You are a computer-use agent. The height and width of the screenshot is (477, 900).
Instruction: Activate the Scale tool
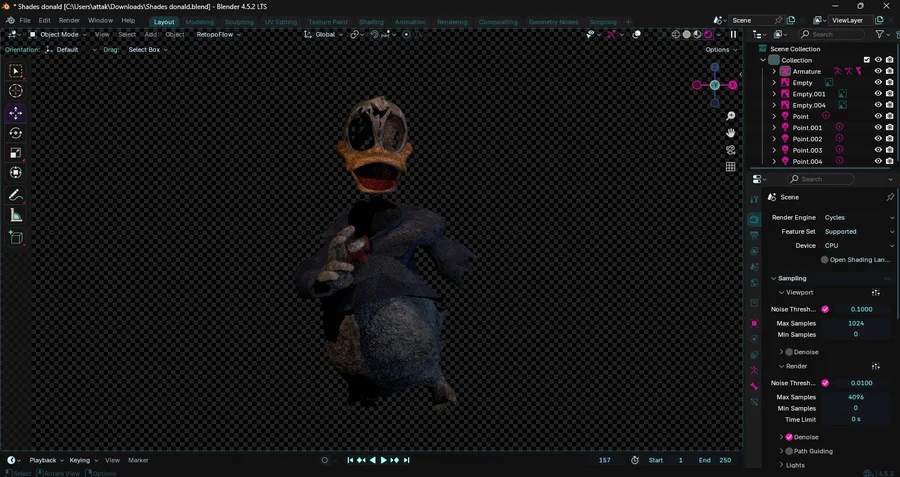point(15,153)
